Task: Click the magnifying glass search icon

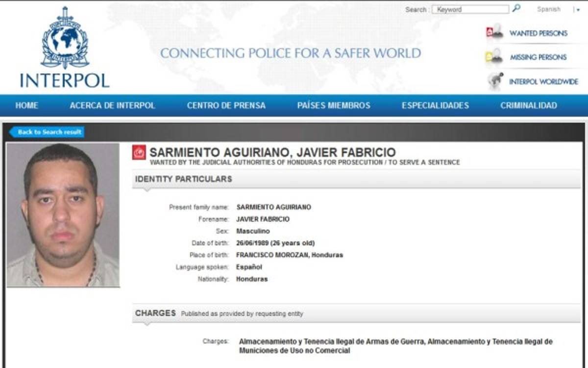Action: pos(516,8)
